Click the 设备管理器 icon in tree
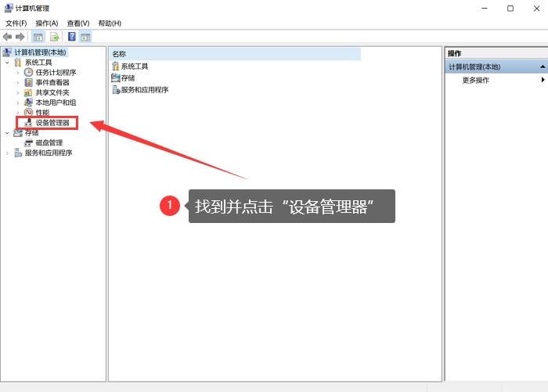Viewport: 548px width, 392px height. point(28,122)
